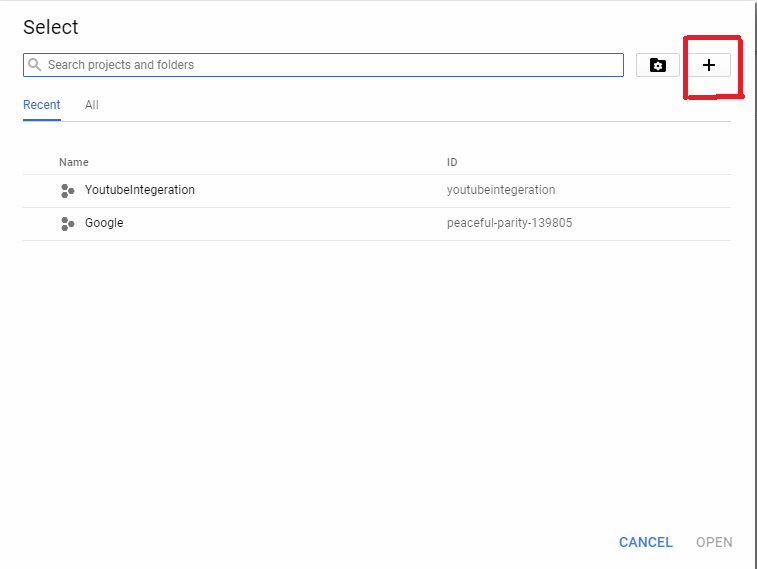Click the CANCEL button
Image resolution: width=757 pixels, height=569 pixels.
[x=645, y=542]
